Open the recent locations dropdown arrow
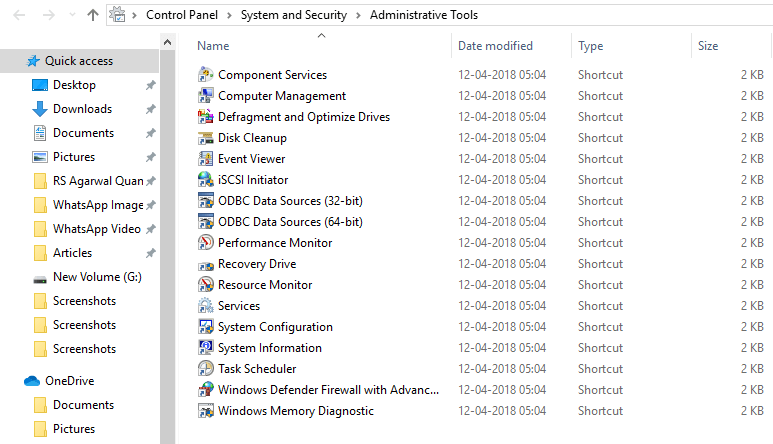The width and height of the screenshot is (773, 444). pyautogui.click(x=70, y=15)
